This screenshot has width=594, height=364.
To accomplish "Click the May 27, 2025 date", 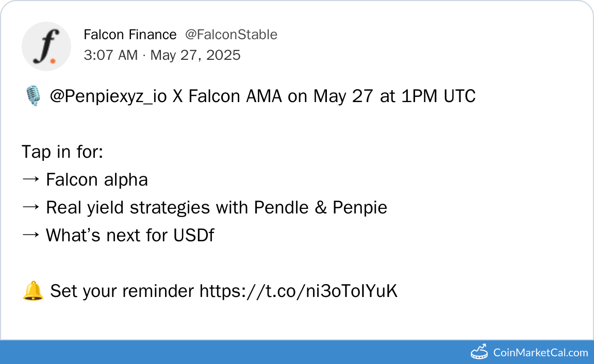I will pyautogui.click(x=195, y=55).
